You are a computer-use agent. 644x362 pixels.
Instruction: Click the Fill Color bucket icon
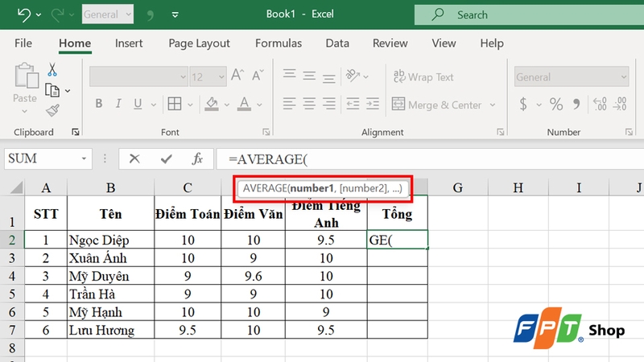tap(212, 104)
